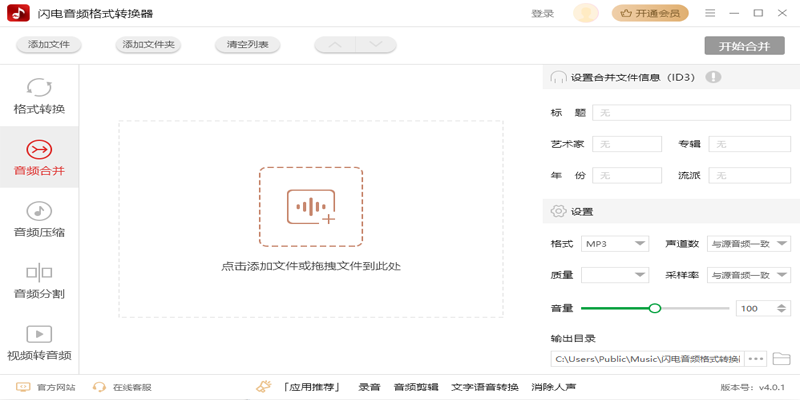Go to 视频转音频 video-to-audio tab
Screen dimensions: 800x400
(39, 342)
